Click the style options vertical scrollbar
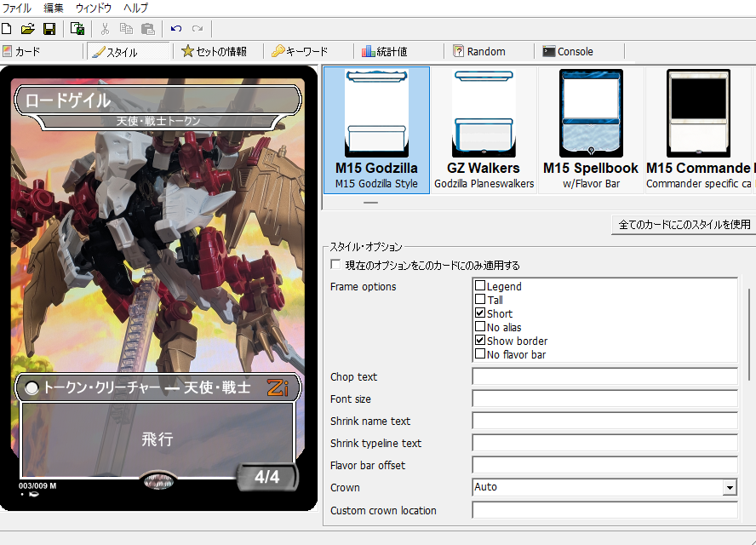The height and width of the screenshot is (545, 756). pyautogui.click(x=749, y=332)
